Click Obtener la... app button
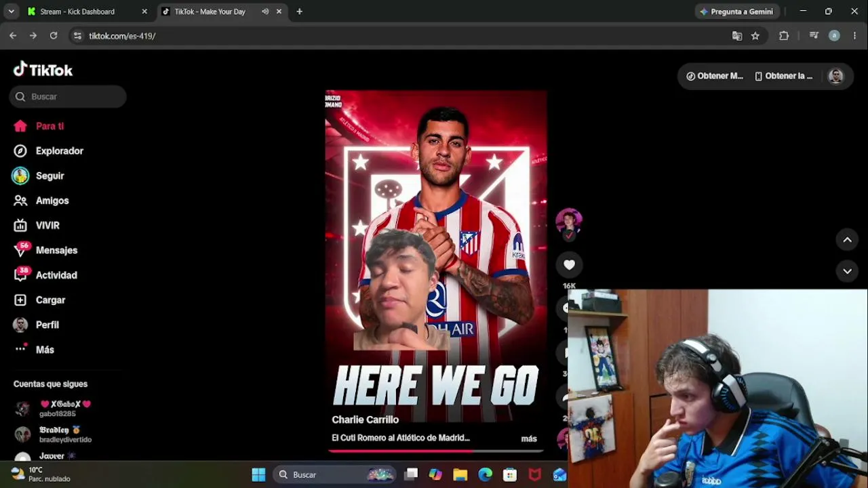 coord(783,76)
